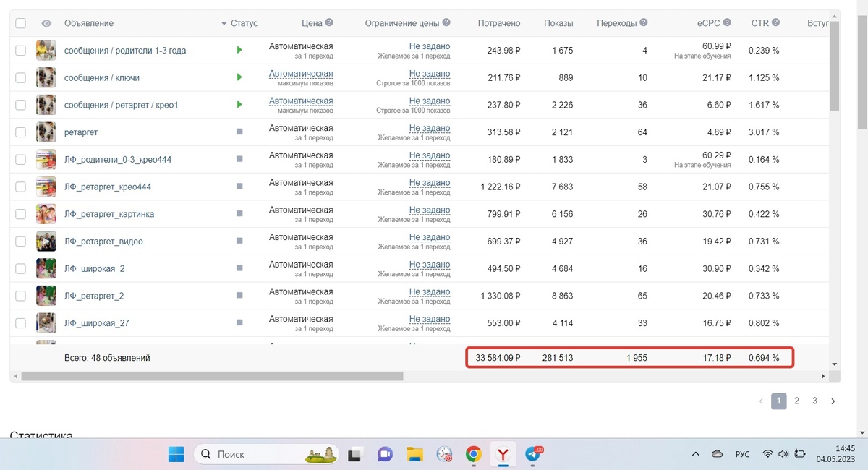The width and height of the screenshot is (868, 470).
Task: Click Не задано limit for ЛФ_ретаргет_2
Action: click(430, 291)
